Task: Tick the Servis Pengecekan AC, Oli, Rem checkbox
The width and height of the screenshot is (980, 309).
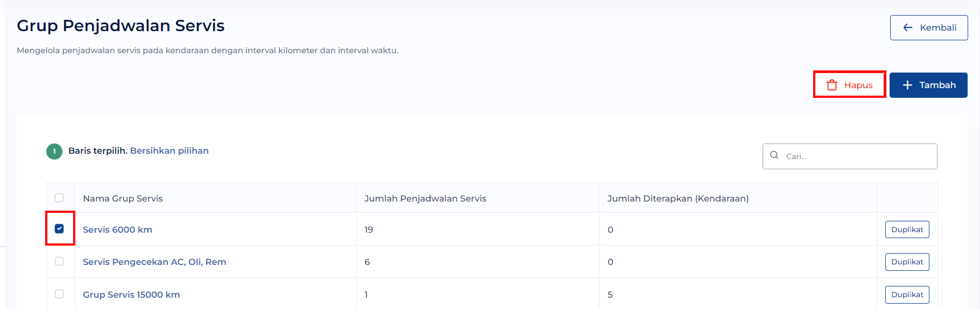Action: point(59,261)
